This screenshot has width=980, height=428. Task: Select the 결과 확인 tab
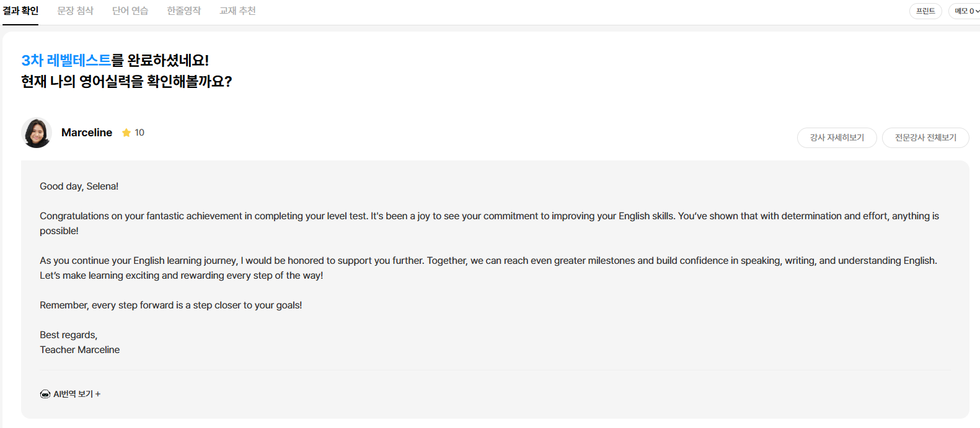tap(20, 11)
